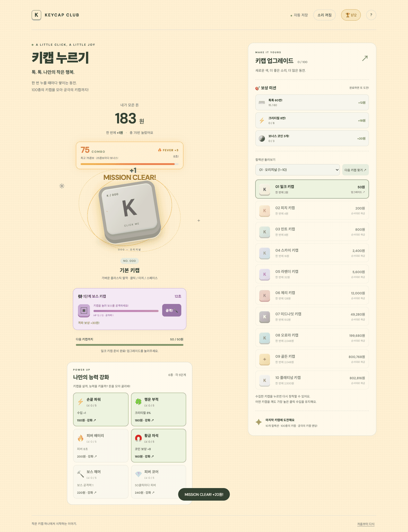Expand the 키캡 업그레이드 panel arrow

click(x=365, y=58)
